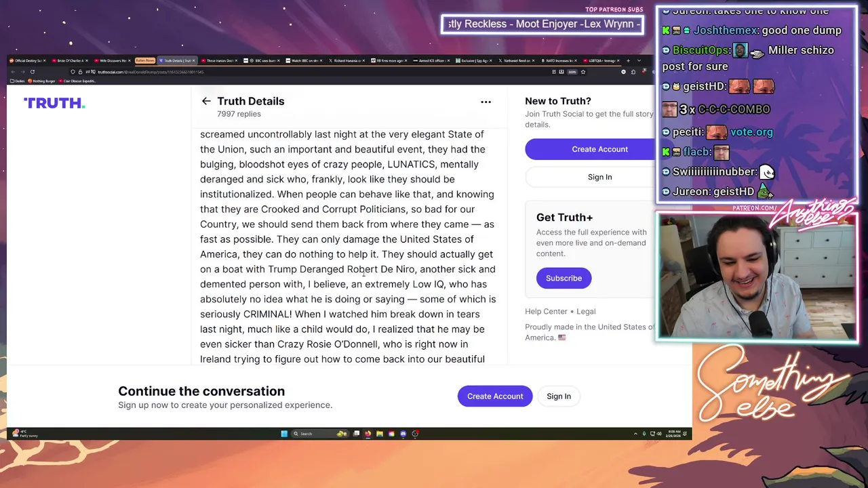Click the TRUTH logo
This screenshot has height=488, width=868.
(54, 103)
